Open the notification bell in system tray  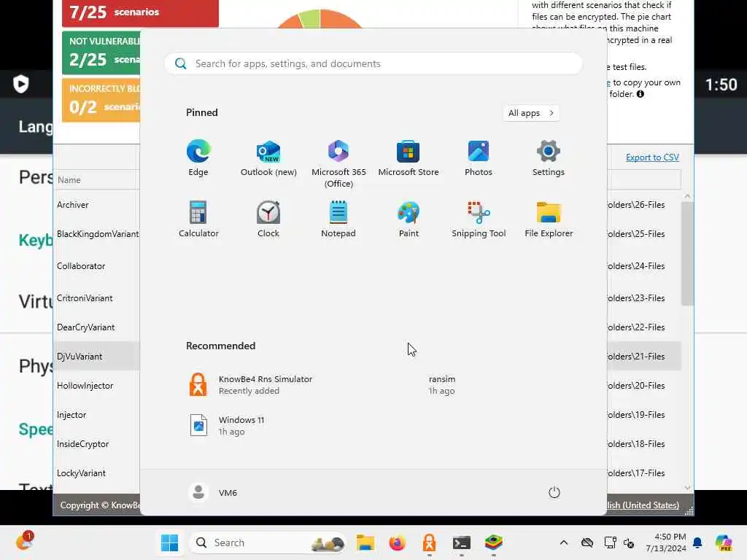[x=697, y=542]
